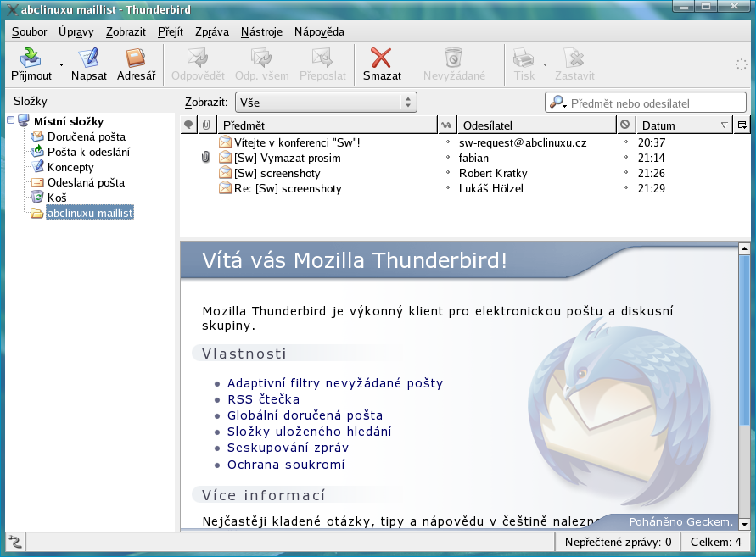This screenshot has width=756, height=557.
Task: Sort by the read-status glasses column header
Action: click(x=446, y=125)
